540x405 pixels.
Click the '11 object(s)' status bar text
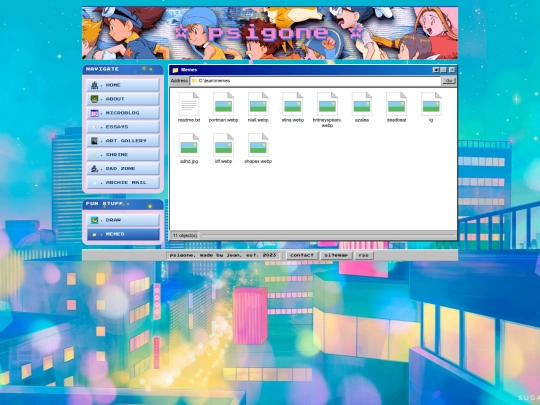(x=185, y=236)
